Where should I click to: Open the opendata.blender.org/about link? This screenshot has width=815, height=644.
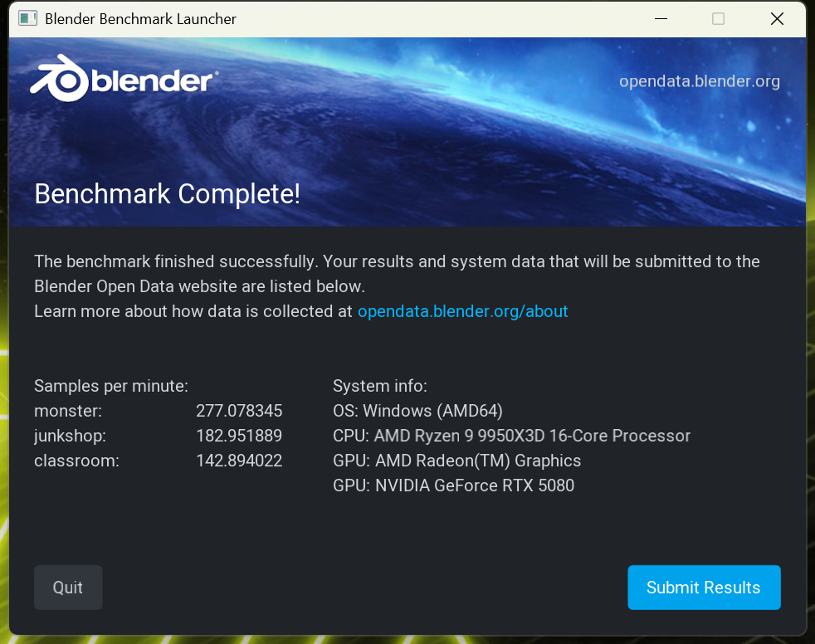[462, 311]
